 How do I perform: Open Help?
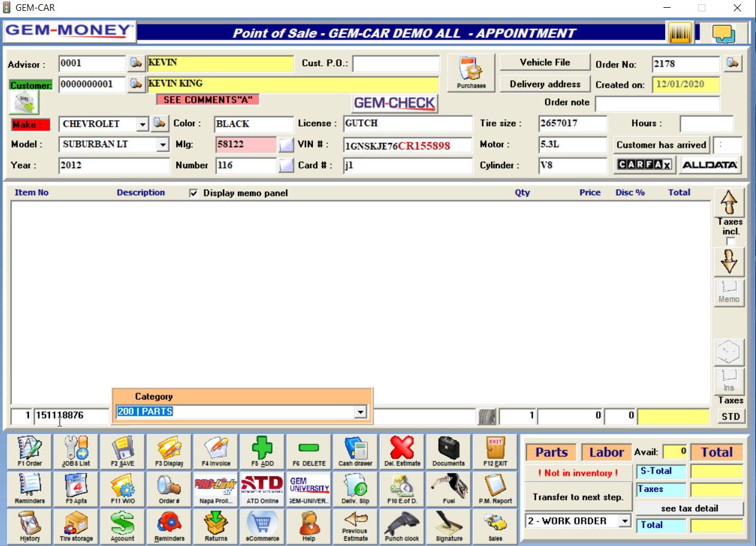click(x=309, y=526)
